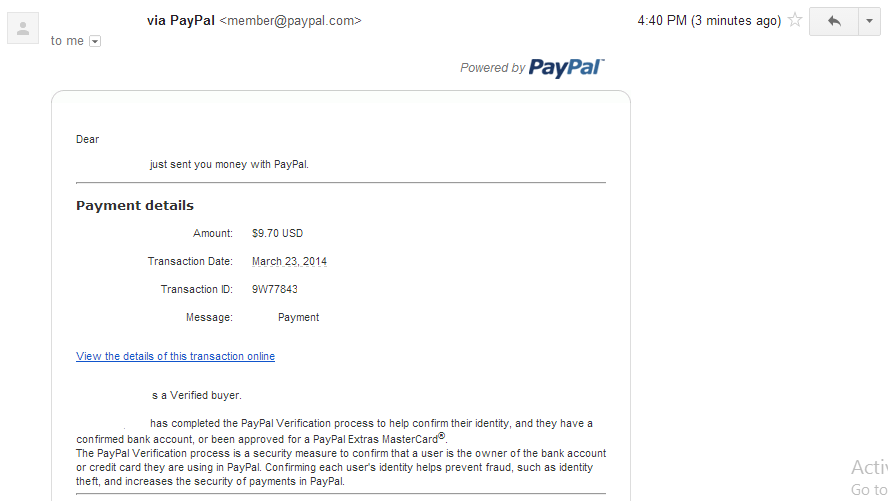Click the 'a Verified buyer' text
The image size is (888, 501).
(197, 395)
